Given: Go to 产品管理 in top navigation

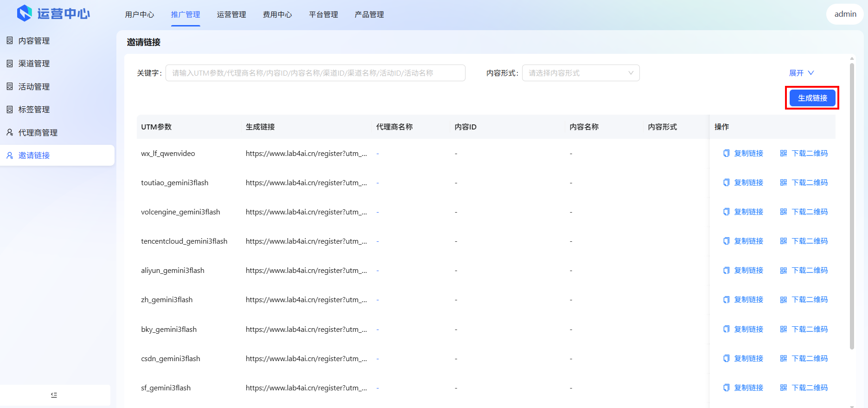Looking at the screenshot, I should (369, 15).
